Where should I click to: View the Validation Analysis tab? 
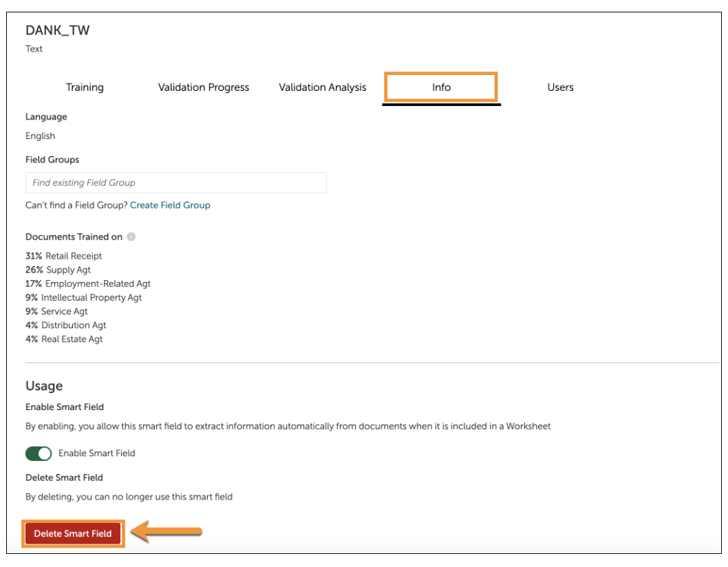tap(322, 87)
